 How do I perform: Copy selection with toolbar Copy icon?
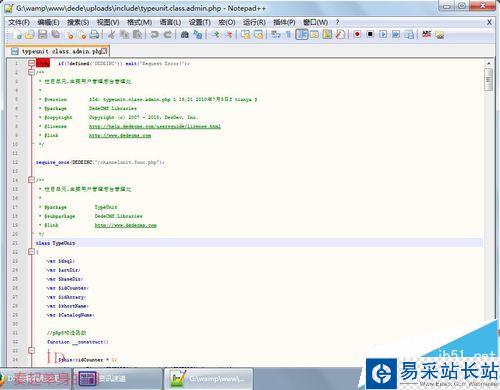click(x=124, y=34)
